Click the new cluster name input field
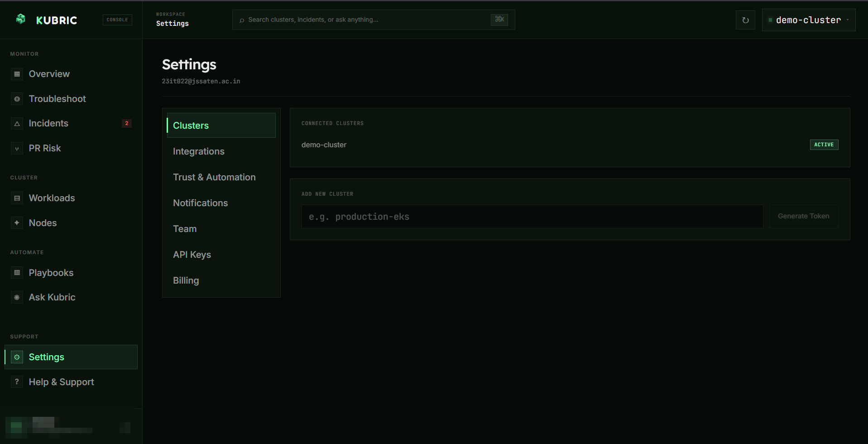Screen dimensions: 868x444 click(x=532, y=217)
